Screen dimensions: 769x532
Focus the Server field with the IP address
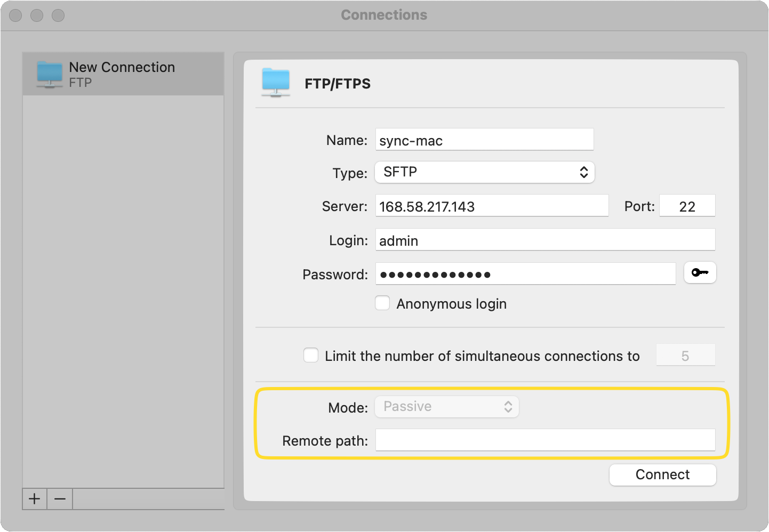pyautogui.click(x=491, y=206)
